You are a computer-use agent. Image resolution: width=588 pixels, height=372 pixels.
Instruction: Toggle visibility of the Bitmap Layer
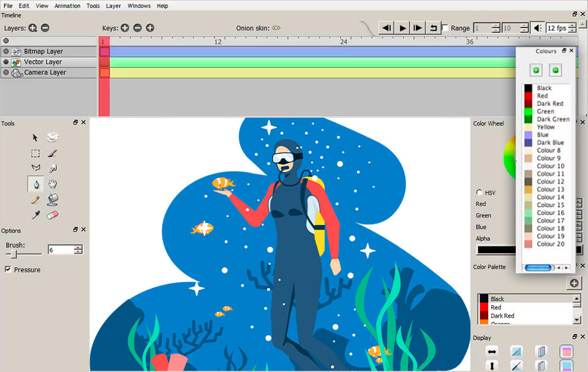[6, 51]
